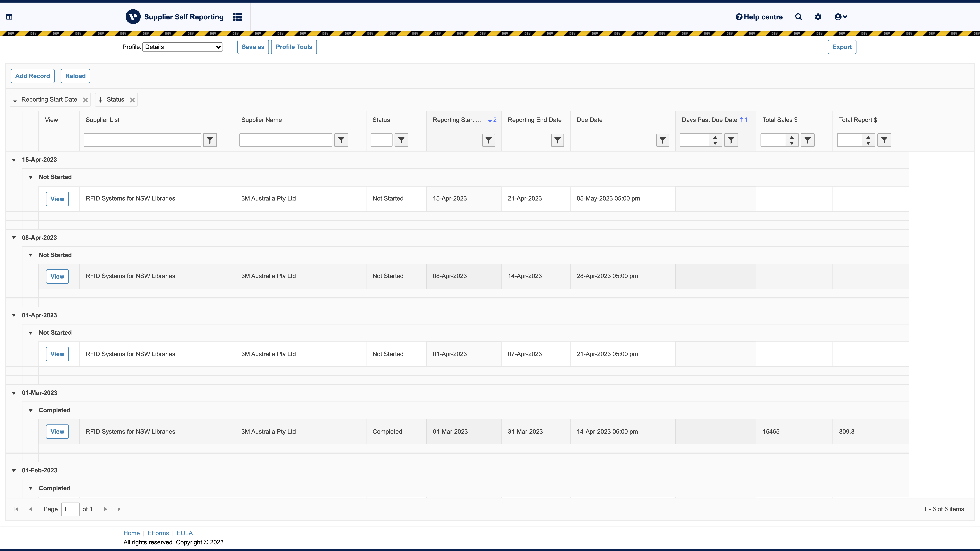Open the header search magnifier icon
The width and height of the screenshot is (980, 551).
point(799,17)
